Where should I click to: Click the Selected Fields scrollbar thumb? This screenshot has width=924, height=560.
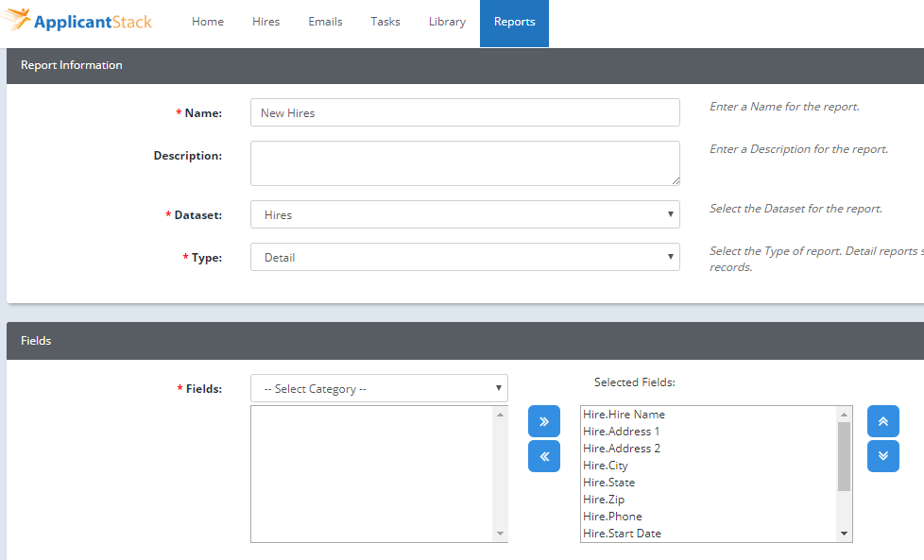(x=844, y=456)
